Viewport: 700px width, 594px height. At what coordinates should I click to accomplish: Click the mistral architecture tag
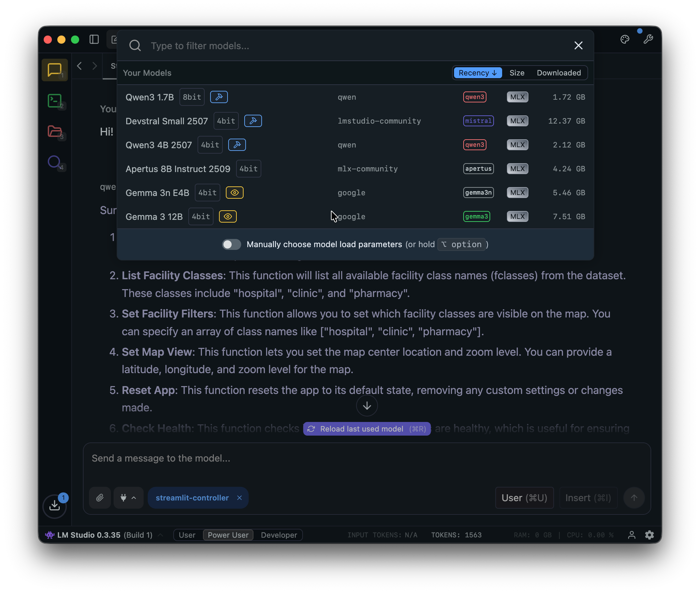point(478,121)
